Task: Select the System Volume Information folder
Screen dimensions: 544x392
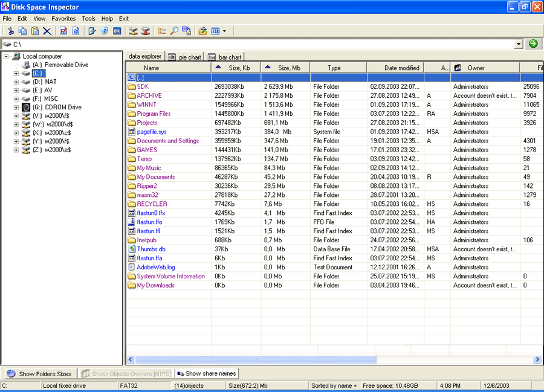Action: (170, 276)
